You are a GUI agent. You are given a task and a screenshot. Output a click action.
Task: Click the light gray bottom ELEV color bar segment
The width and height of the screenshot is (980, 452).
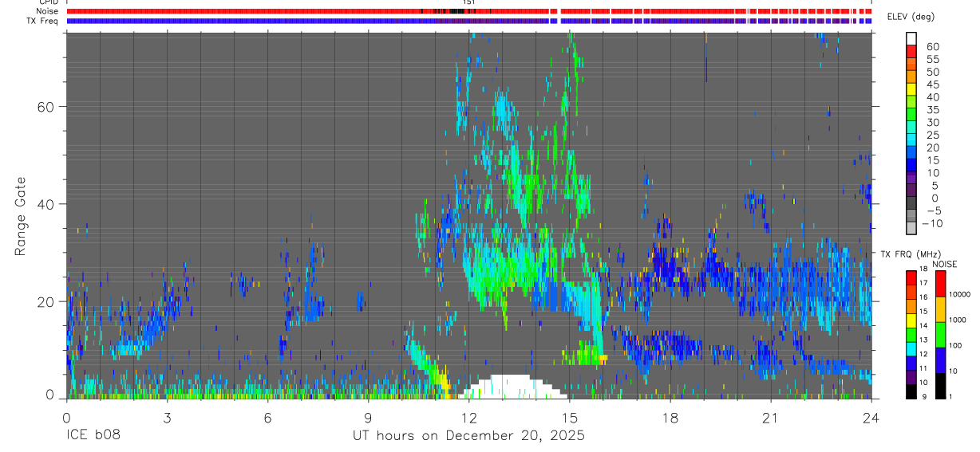click(x=911, y=228)
